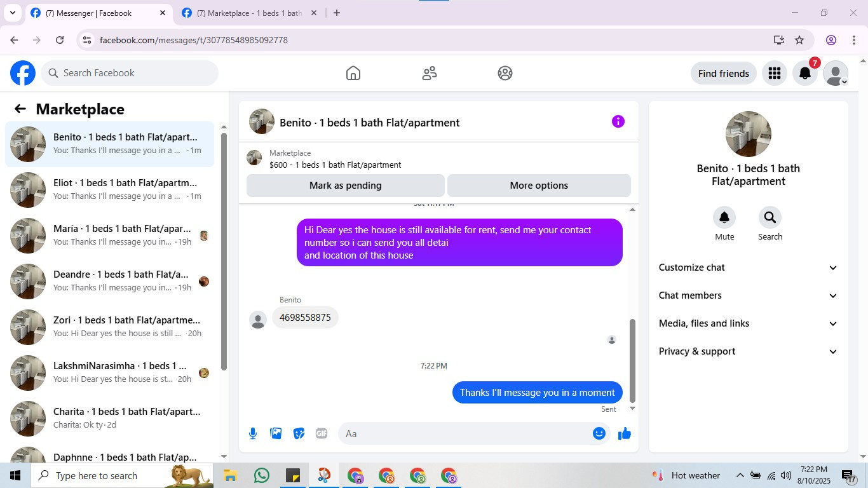Open the volume icon in system tray
Image resolution: width=868 pixels, height=488 pixels.
[x=786, y=475]
